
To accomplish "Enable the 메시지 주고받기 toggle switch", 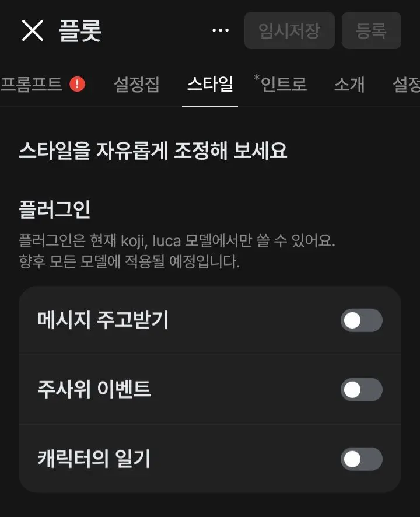I will (361, 320).
